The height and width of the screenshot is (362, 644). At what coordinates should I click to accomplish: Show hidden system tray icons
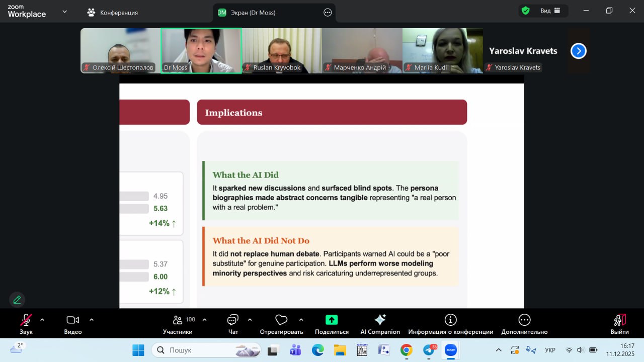point(499,350)
